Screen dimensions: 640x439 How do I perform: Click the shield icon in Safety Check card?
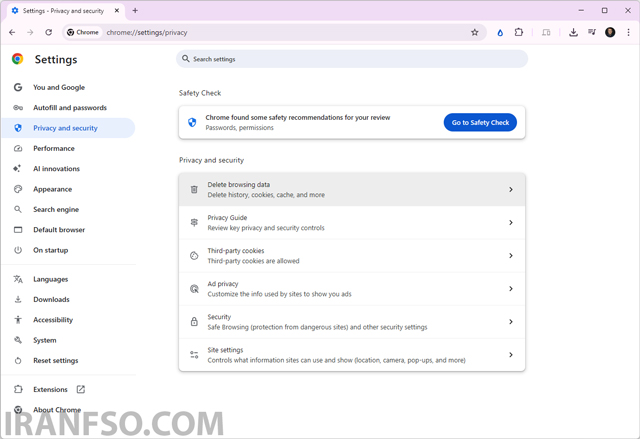click(192, 122)
